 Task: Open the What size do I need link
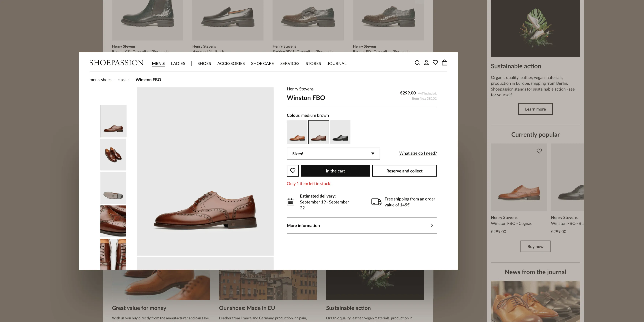[x=418, y=153]
